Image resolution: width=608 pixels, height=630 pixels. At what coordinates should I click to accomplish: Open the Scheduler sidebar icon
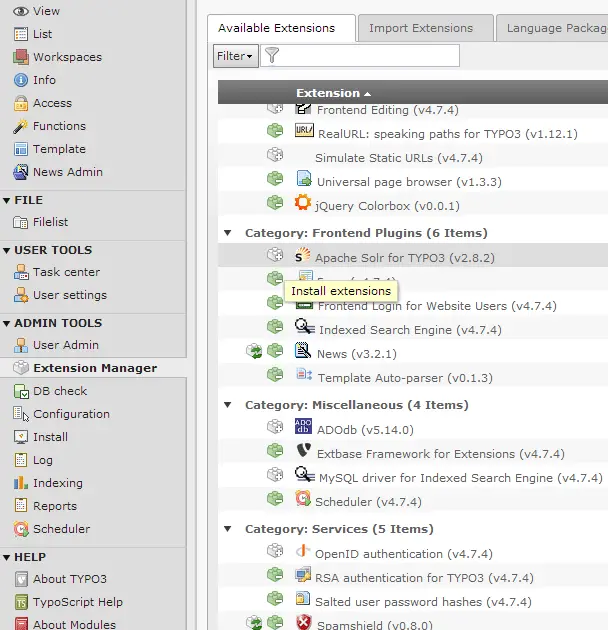tap(21, 529)
